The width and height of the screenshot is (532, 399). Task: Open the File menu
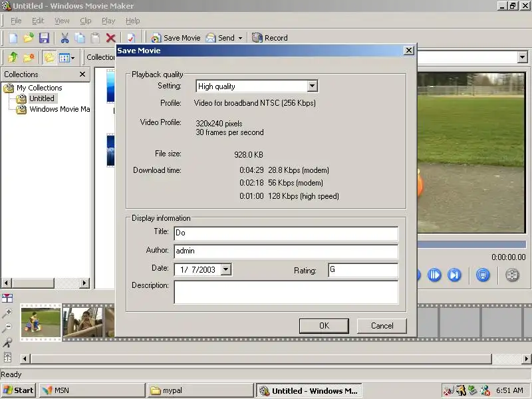click(16, 21)
